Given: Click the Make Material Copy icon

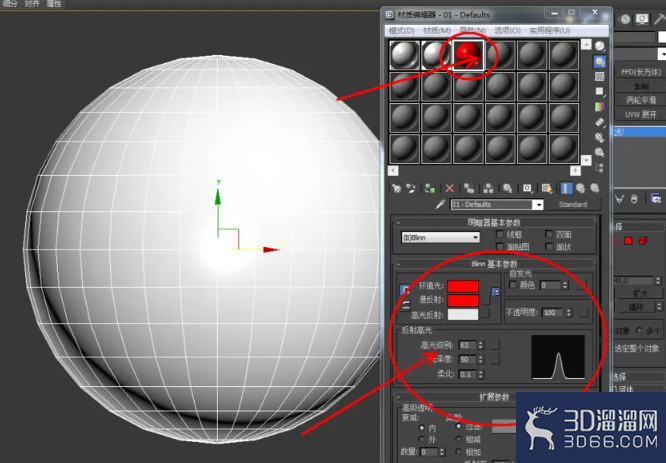Looking at the screenshot, I should click(x=469, y=188).
